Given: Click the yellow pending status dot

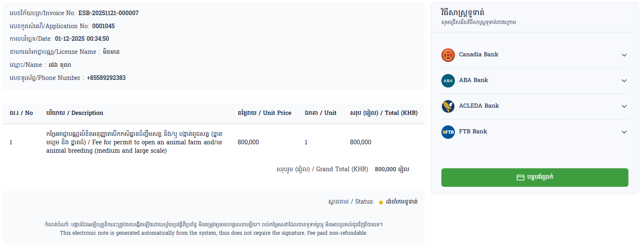Looking at the screenshot, I should click(x=381, y=202).
